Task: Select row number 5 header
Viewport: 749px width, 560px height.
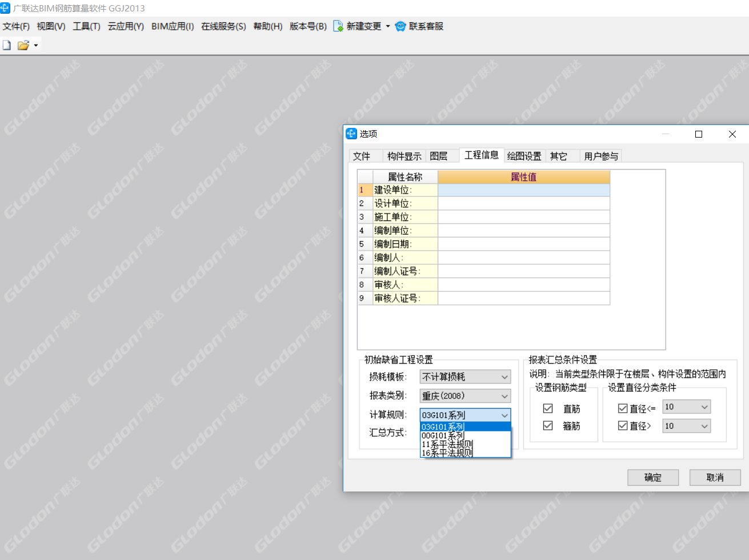Action: pos(365,244)
